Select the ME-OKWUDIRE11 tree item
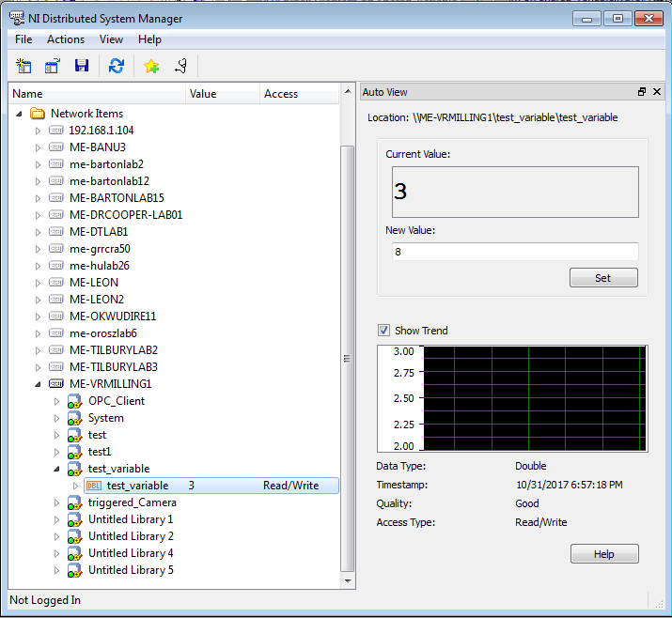 tap(113, 317)
